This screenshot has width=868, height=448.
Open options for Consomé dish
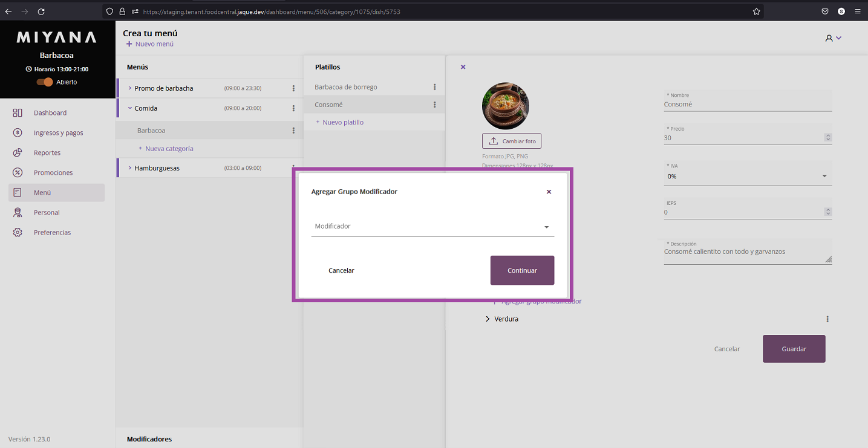(x=434, y=105)
